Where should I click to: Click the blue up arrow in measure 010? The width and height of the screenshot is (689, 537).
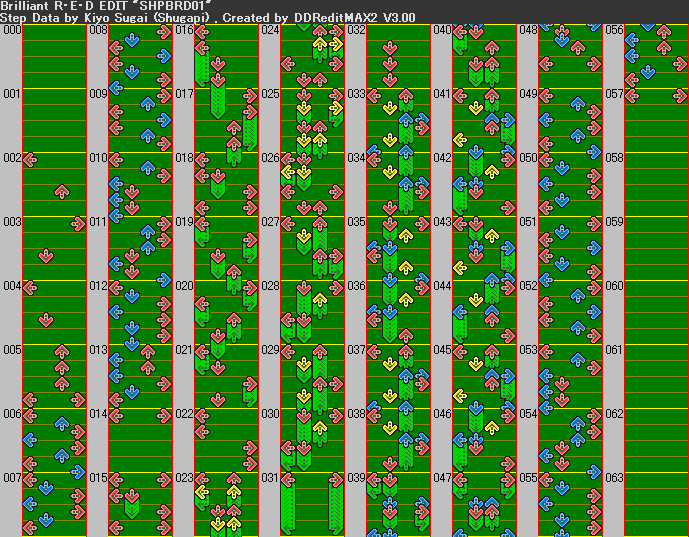pyautogui.click(x=148, y=168)
